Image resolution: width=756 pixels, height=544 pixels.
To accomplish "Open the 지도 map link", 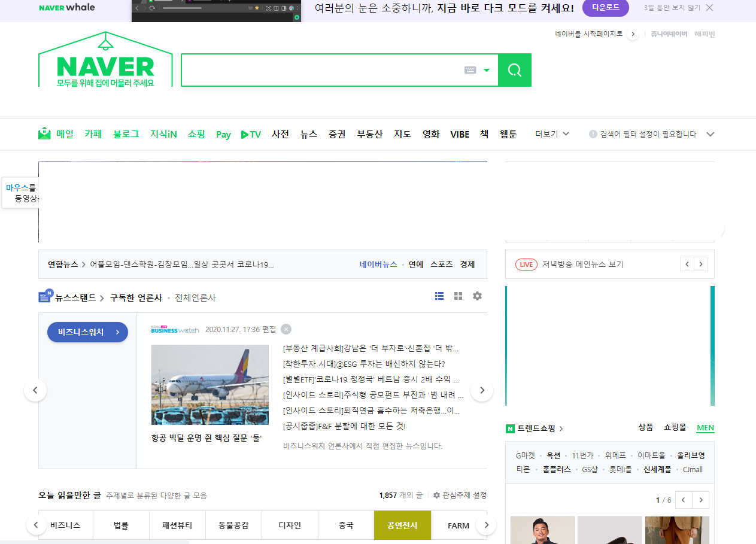I will click(x=402, y=134).
